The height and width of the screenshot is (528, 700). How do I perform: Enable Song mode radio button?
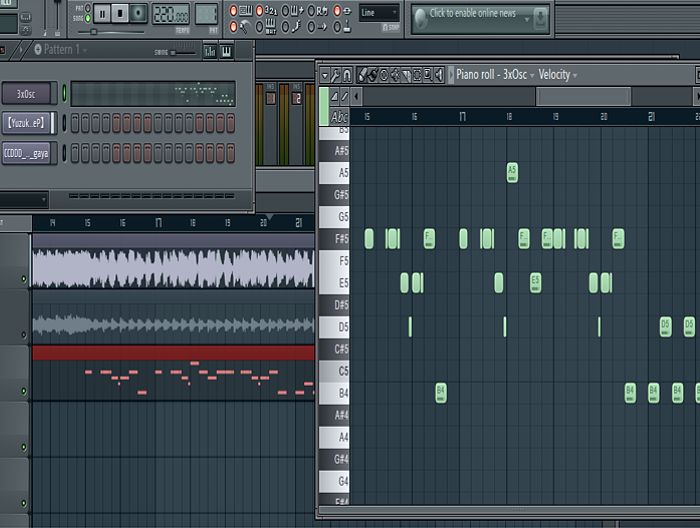pos(87,18)
